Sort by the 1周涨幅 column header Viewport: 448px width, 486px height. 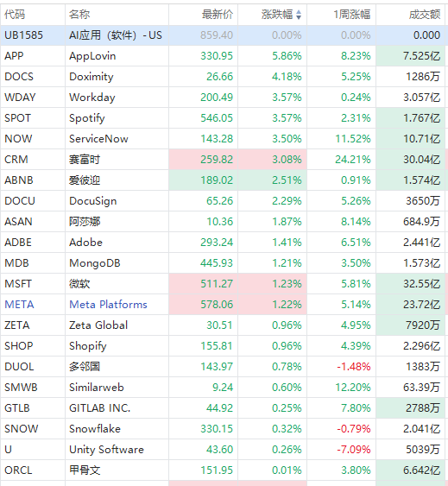(x=351, y=15)
